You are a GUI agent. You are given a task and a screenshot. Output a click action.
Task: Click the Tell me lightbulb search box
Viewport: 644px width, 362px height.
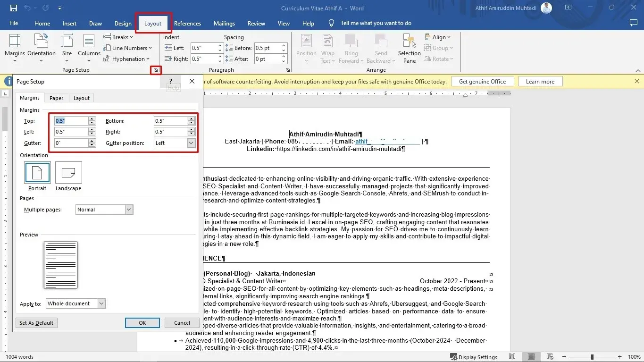point(370,23)
